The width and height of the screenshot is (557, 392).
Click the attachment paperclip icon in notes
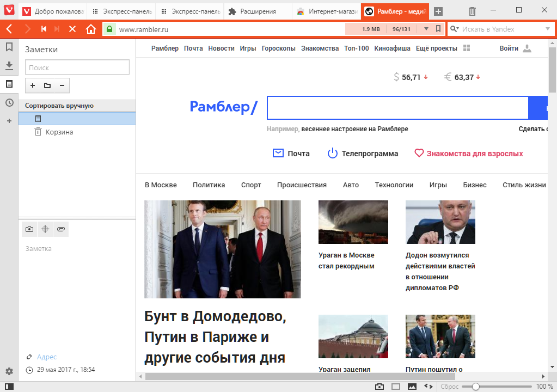(x=61, y=229)
